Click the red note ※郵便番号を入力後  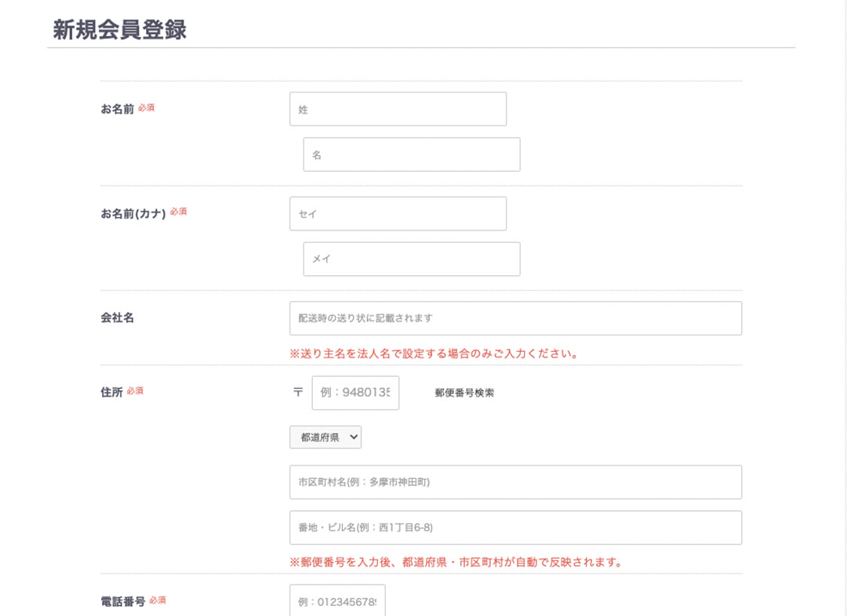click(x=456, y=563)
